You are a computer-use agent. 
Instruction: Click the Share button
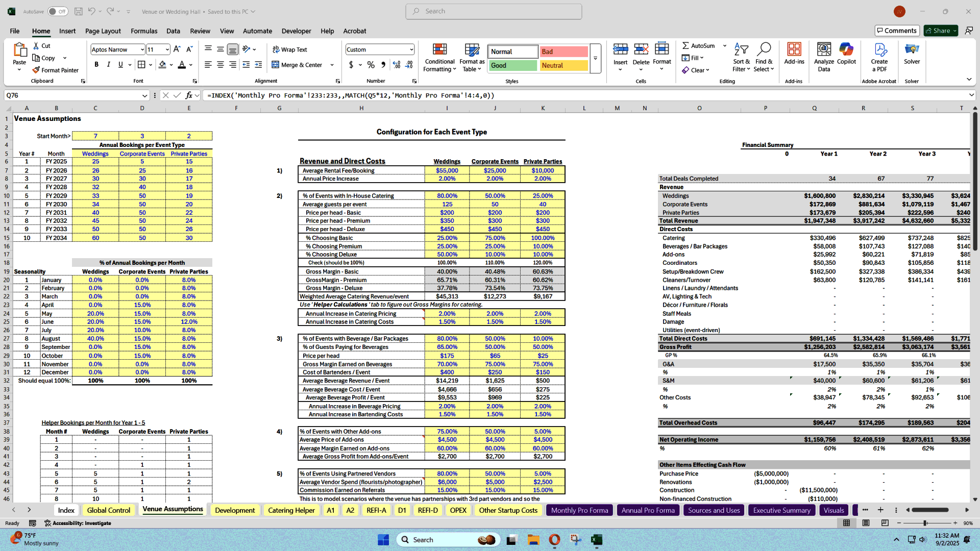coord(941,31)
